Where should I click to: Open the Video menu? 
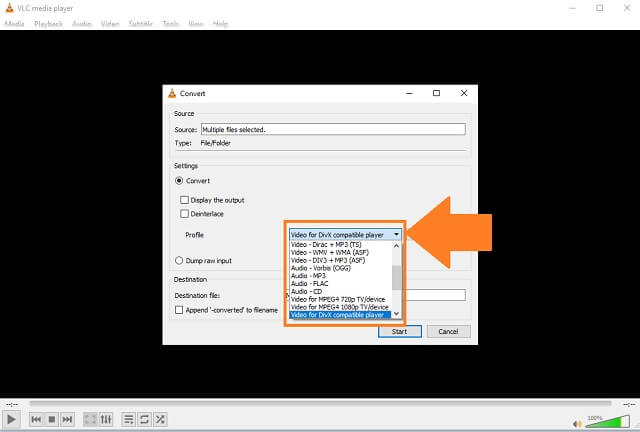[x=110, y=24]
